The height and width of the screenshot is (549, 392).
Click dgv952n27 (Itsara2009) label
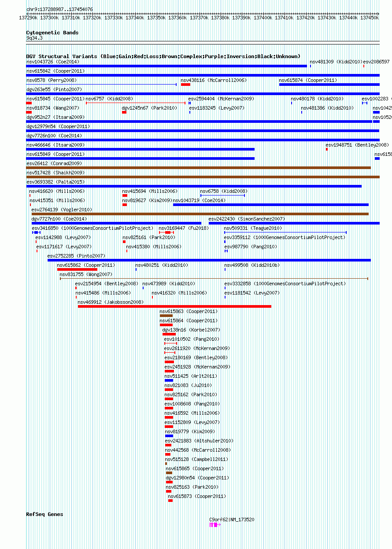pyautogui.click(x=55, y=117)
